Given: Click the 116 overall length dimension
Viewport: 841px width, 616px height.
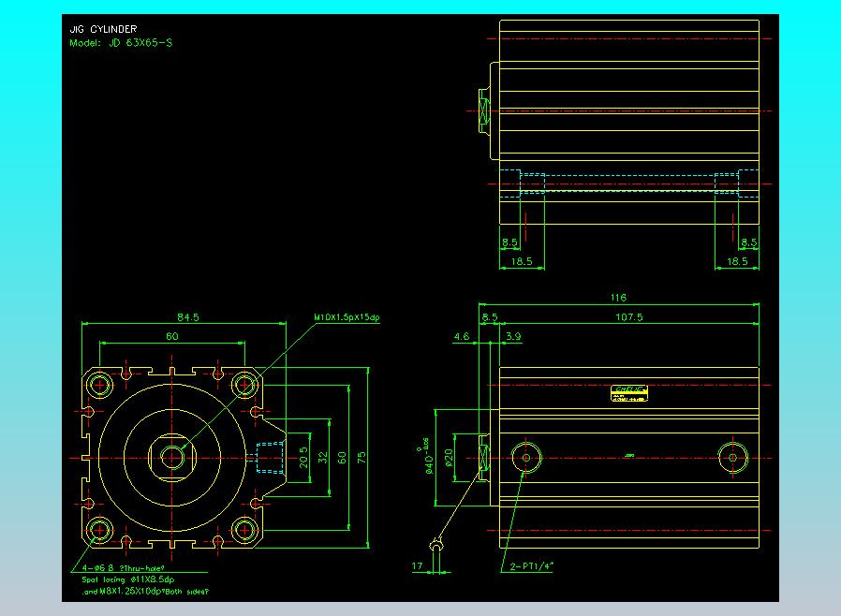Looking at the screenshot, I should pos(618,298).
